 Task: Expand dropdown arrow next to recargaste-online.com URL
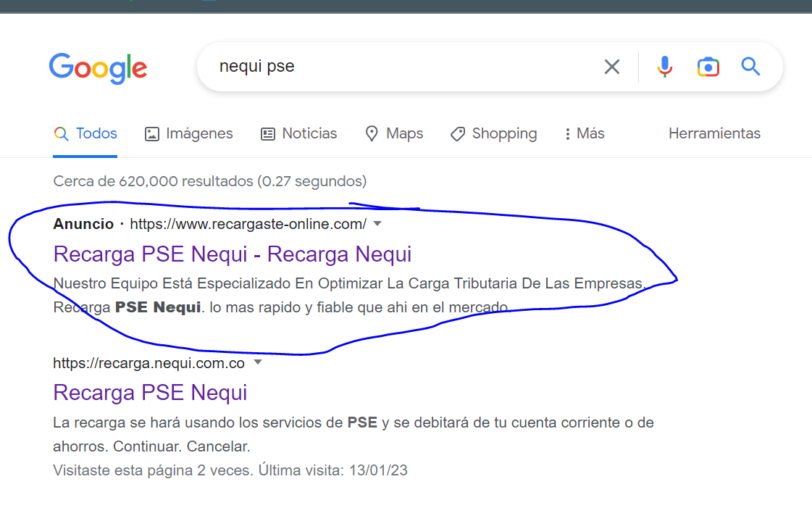(x=377, y=224)
